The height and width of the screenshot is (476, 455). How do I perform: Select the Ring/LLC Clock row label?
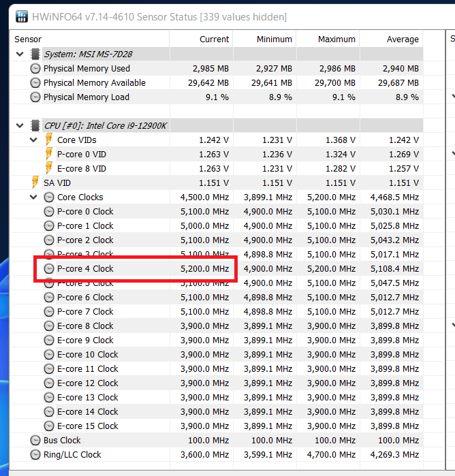[72, 454]
